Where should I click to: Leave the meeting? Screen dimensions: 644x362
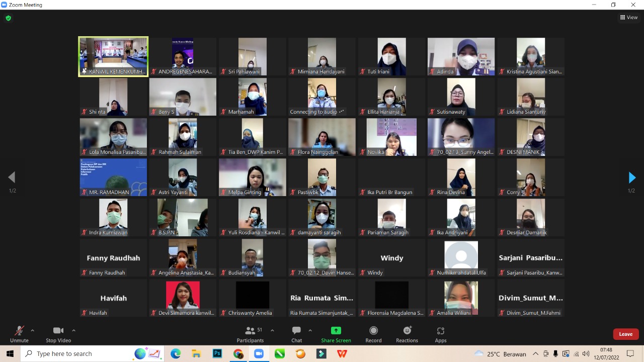coord(625,334)
